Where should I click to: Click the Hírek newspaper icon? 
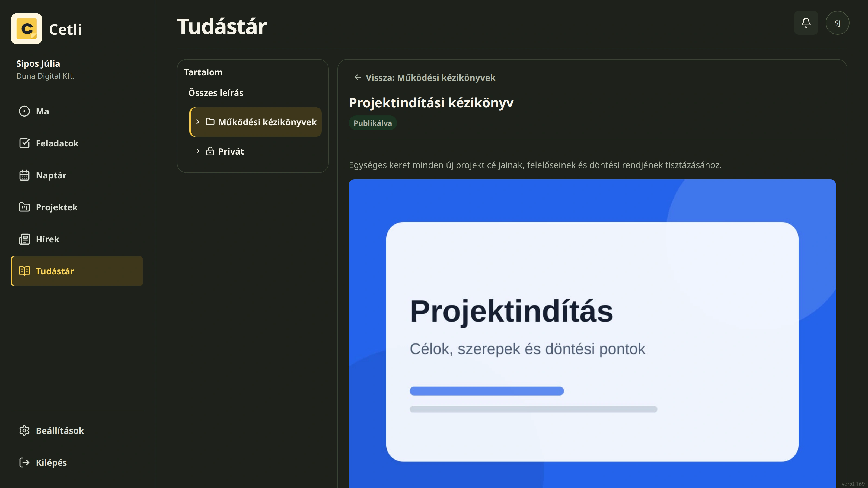24,239
